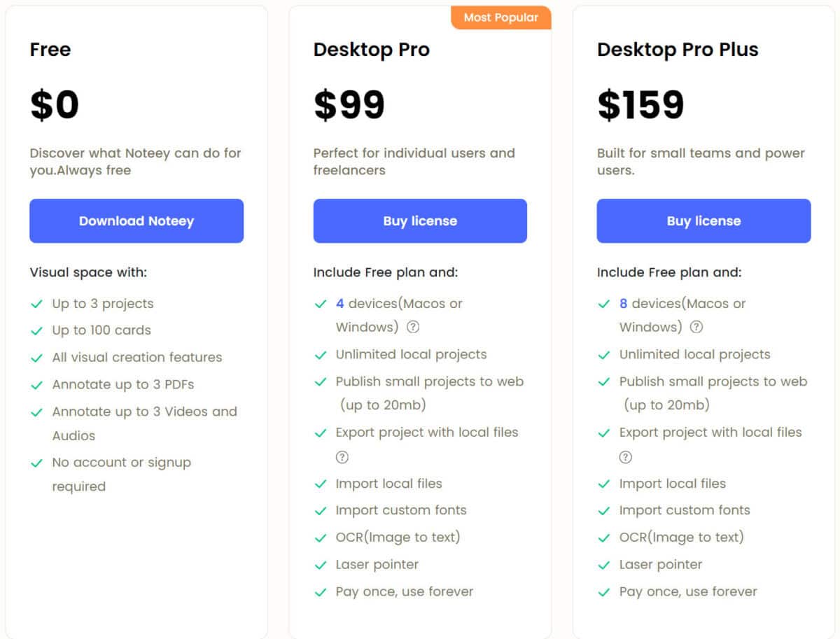Image resolution: width=840 pixels, height=639 pixels.
Task: Click the Download Noteey button
Action: [136, 221]
